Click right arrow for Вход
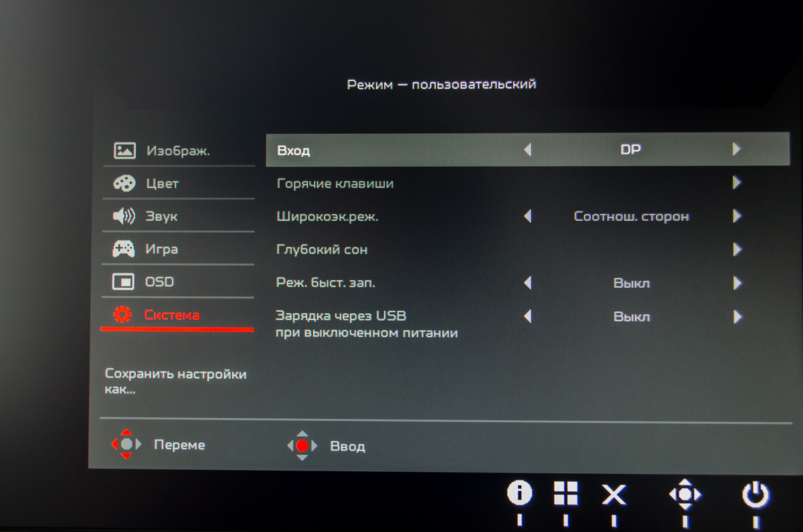The height and width of the screenshot is (532, 803). (x=737, y=149)
